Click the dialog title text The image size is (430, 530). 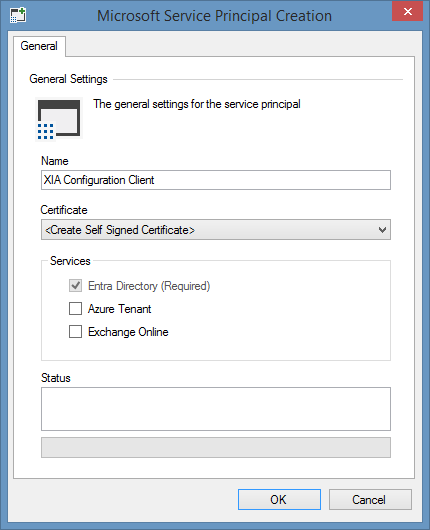tap(214, 16)
